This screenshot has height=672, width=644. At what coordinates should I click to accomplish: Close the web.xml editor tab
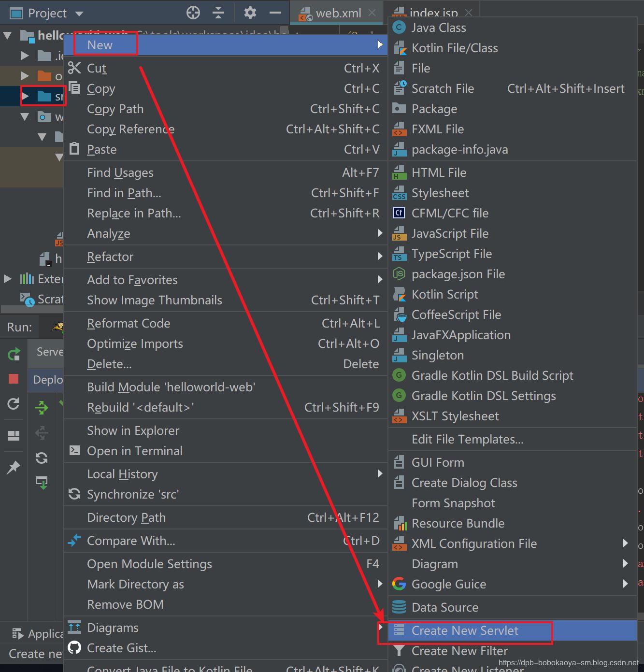[372, 13]
